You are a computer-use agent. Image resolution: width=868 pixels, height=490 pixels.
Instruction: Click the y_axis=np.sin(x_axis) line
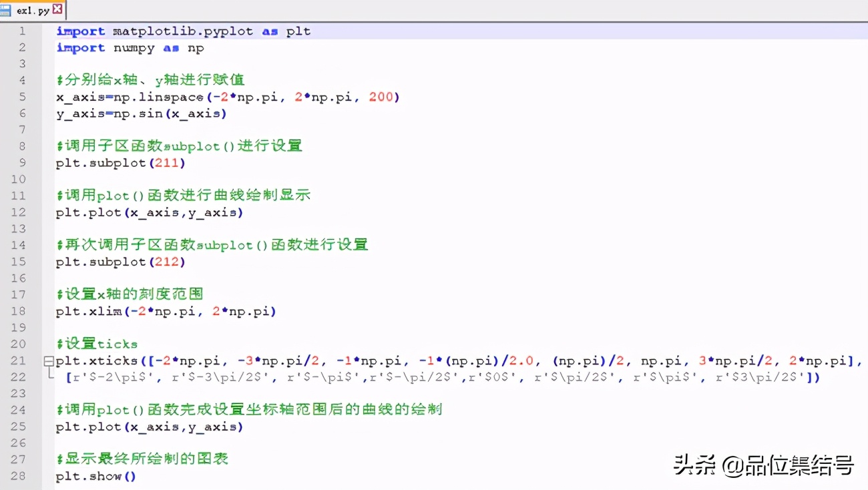click(x=142, y=113)
